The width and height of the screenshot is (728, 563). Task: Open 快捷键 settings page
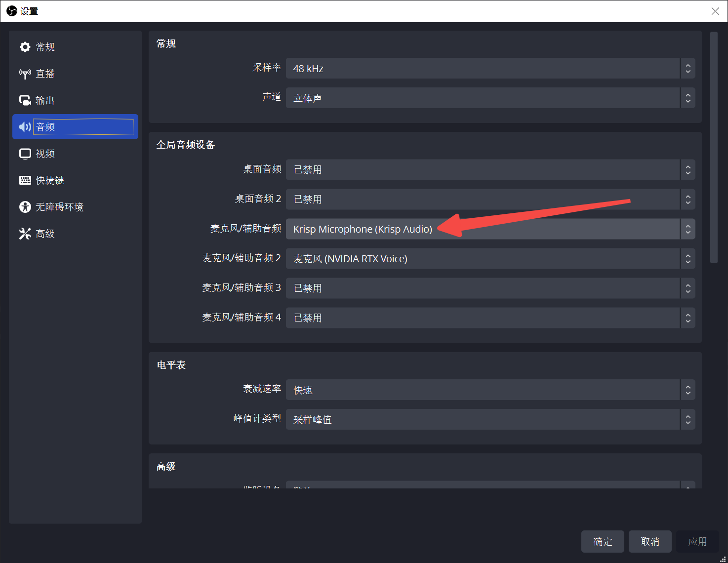tap(75, 180)
